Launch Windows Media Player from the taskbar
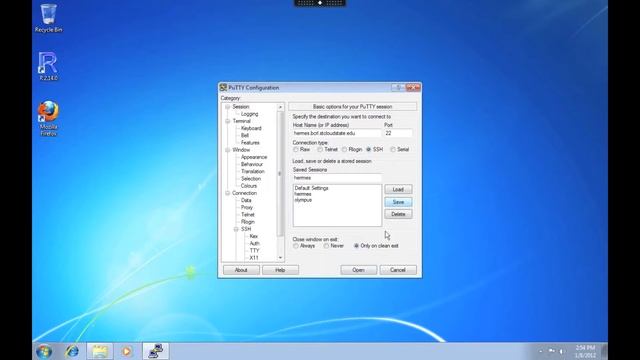This screenshot has height=360, width=640. pos(127,351)
